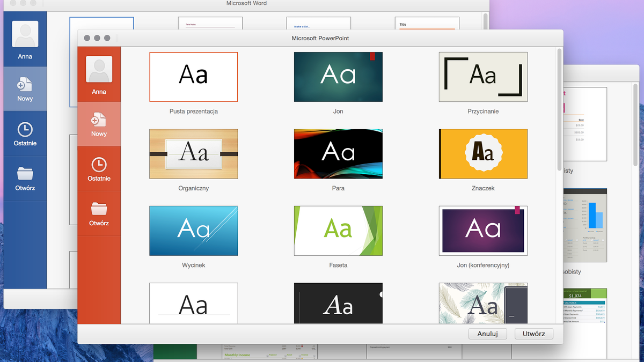Choose the Para theme thumbnail

pos(338,154)
